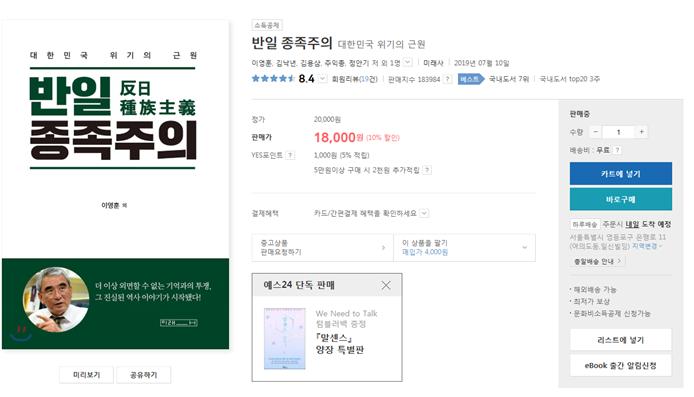Click the 베스트 badge label
The height and width of the screenshot is (397, 694).
[x=470, y=79]
